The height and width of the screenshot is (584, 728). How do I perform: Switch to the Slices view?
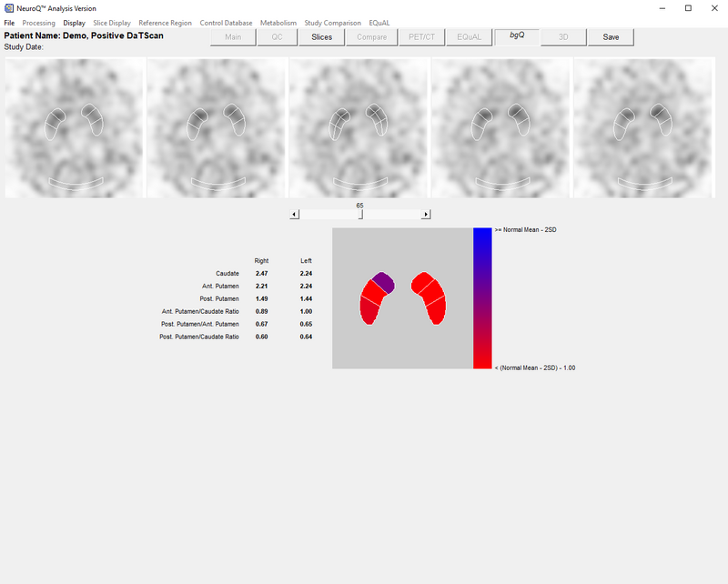[x=324, y=37]
